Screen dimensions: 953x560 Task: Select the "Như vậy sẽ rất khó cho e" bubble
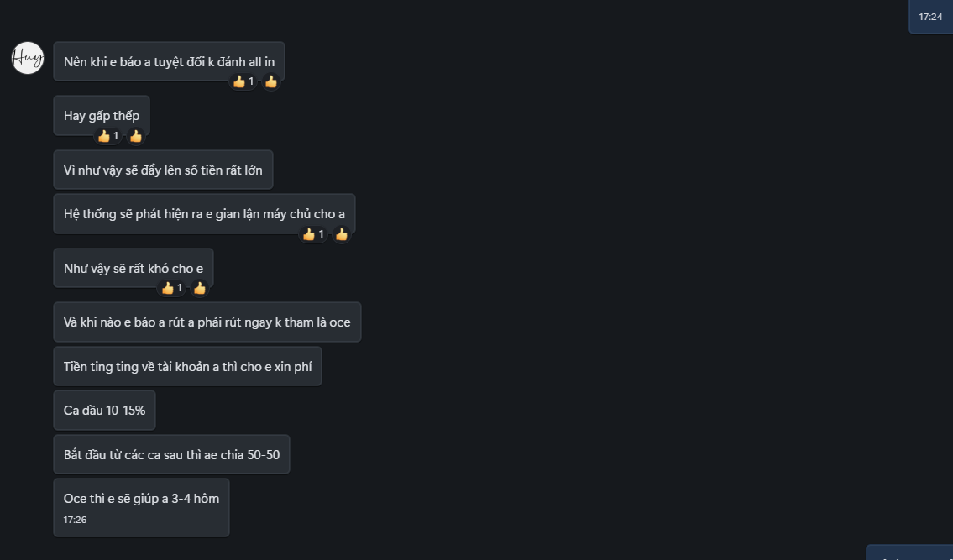133,268
